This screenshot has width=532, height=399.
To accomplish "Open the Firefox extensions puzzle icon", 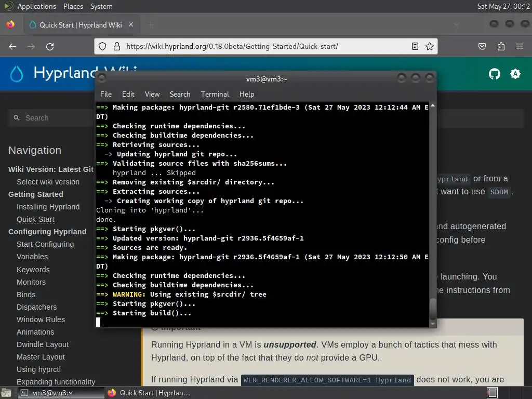I will pos(501,46).
